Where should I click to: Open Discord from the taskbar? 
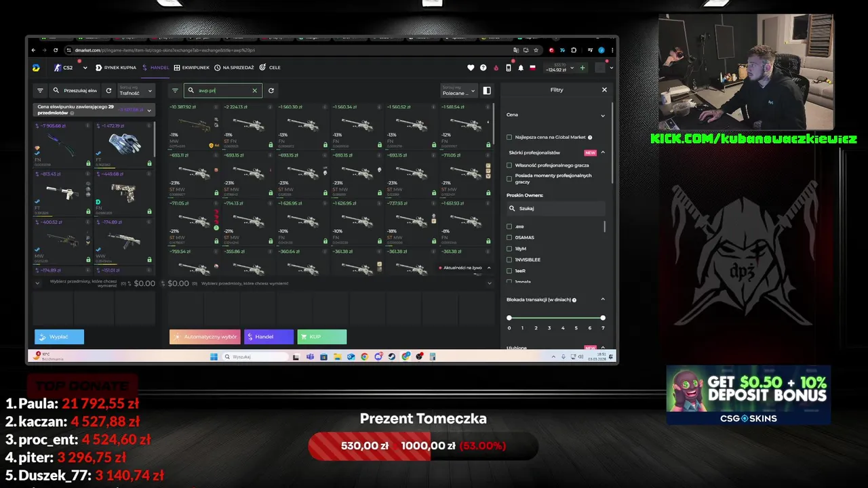coord(378,357)
